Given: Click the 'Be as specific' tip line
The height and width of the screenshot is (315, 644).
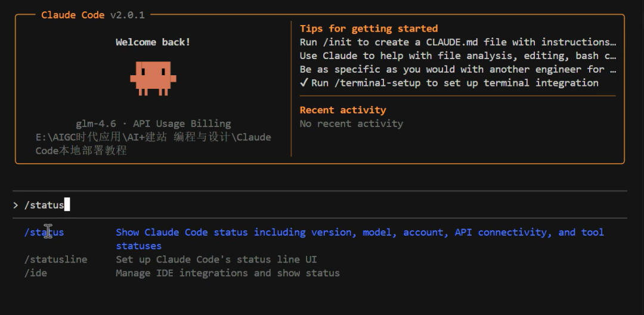Looking at the screenshot, I should pos(458,69).
